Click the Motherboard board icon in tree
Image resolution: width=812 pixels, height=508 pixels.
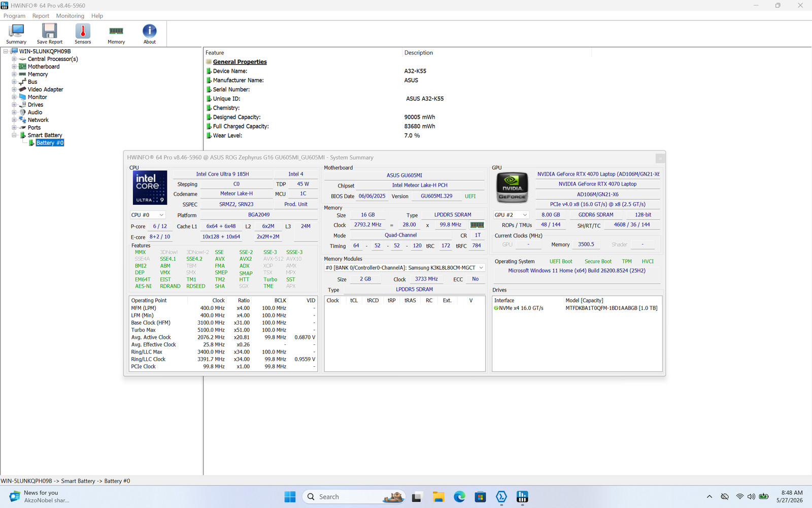click(x=22, y=67)
